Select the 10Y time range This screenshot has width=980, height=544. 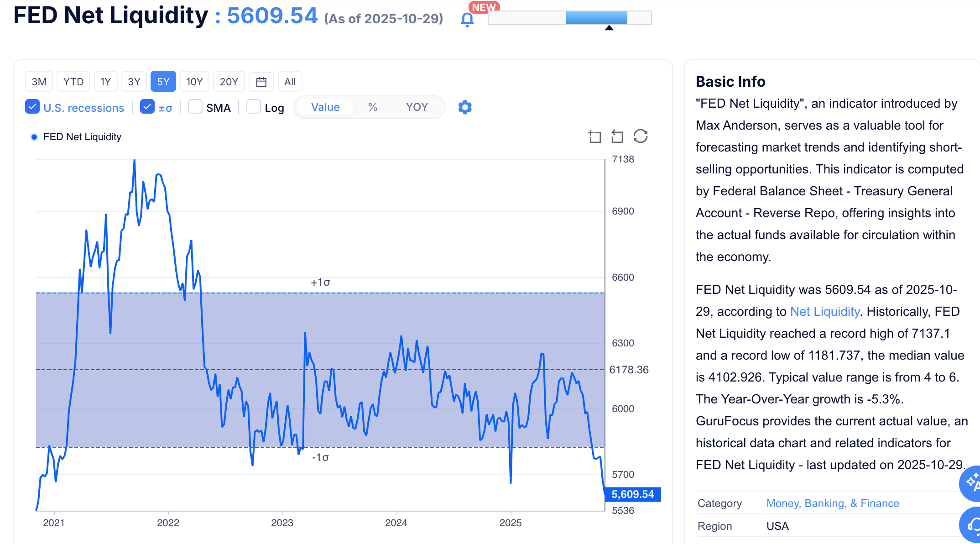[x=194, y=82]
